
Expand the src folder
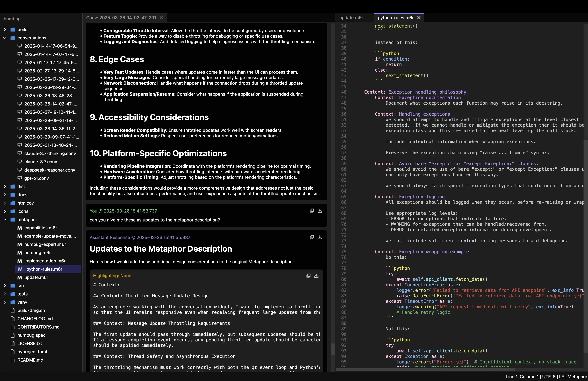click(x=5, y=285)
